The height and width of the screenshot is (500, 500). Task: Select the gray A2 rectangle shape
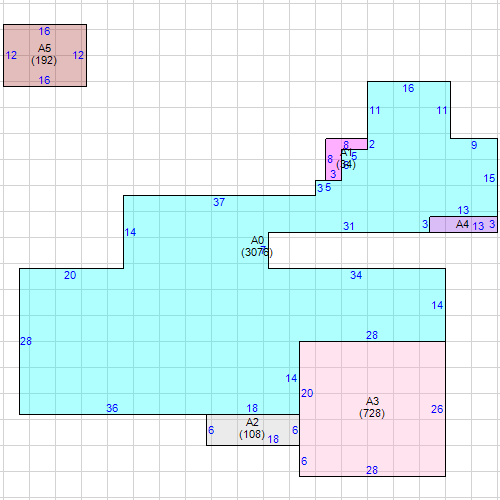(253, 430)
